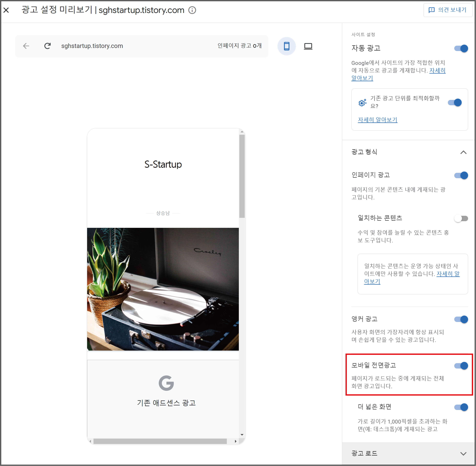Close the ad settings preview

[x=6, y=10]
